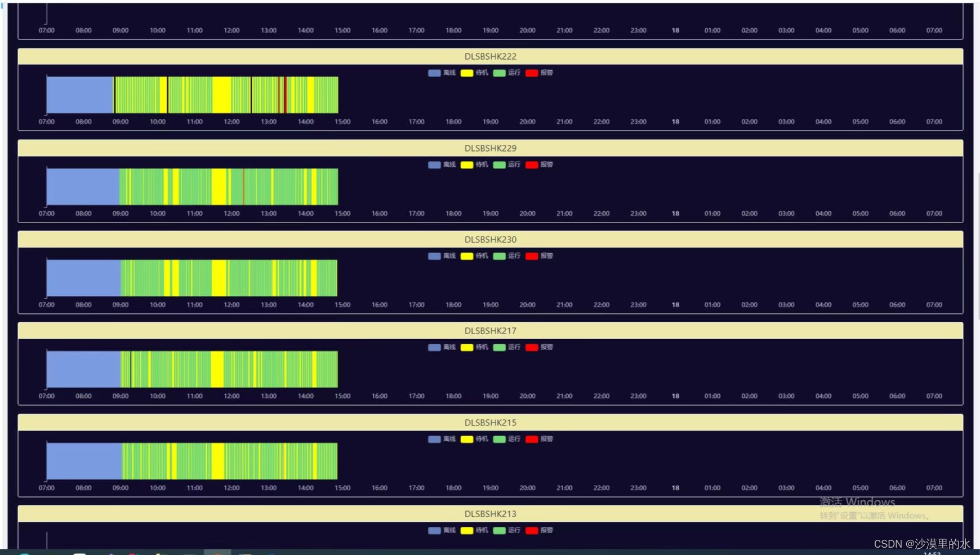Select blue offline segment in DLSBSHK229 timeline
Screen dimensions: 980x555
click(83, 187)
